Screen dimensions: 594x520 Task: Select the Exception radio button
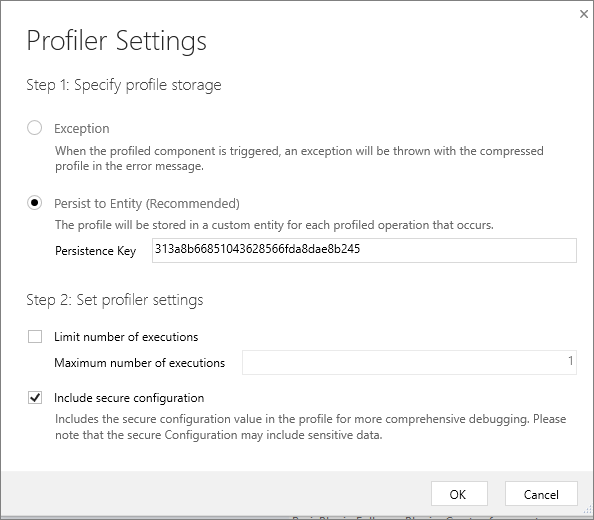(x=34, y=128)
